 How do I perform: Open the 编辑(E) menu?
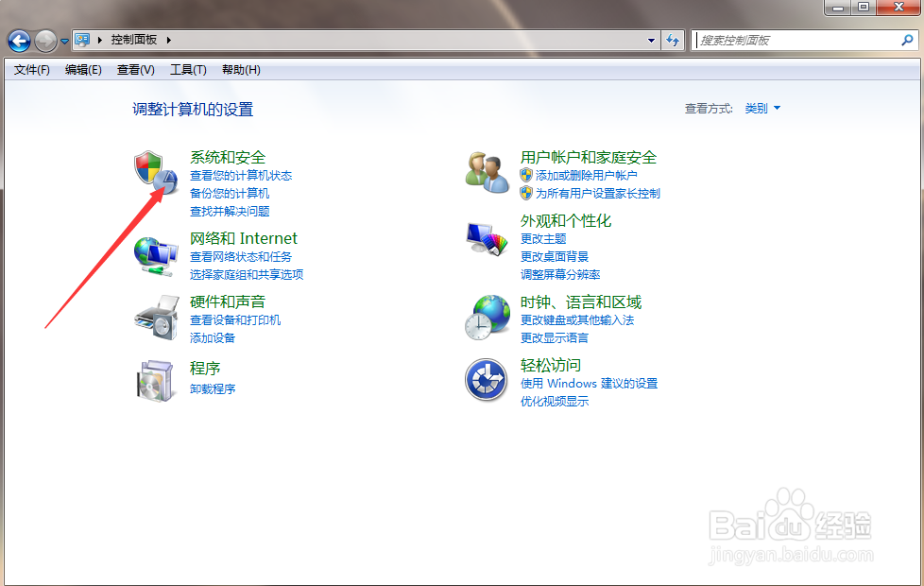click(83, 70)
